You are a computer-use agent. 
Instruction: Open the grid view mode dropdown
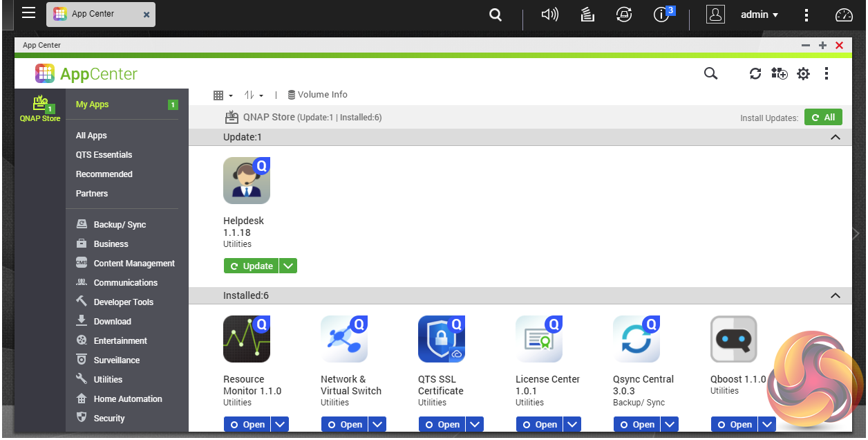(x=223, y=95)
